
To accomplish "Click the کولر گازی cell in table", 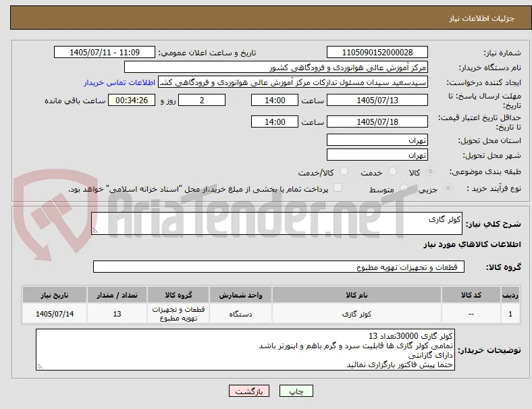I will click(x=356, y=314).
